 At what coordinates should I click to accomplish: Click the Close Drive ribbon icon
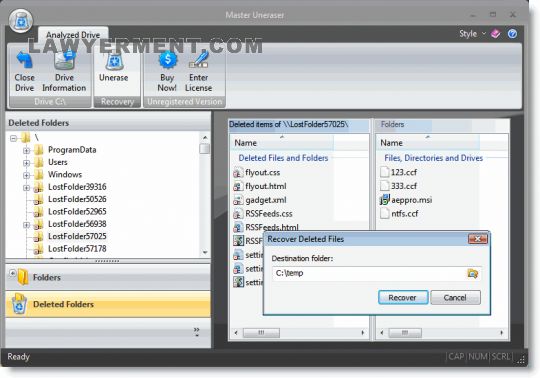coord(24,71)
